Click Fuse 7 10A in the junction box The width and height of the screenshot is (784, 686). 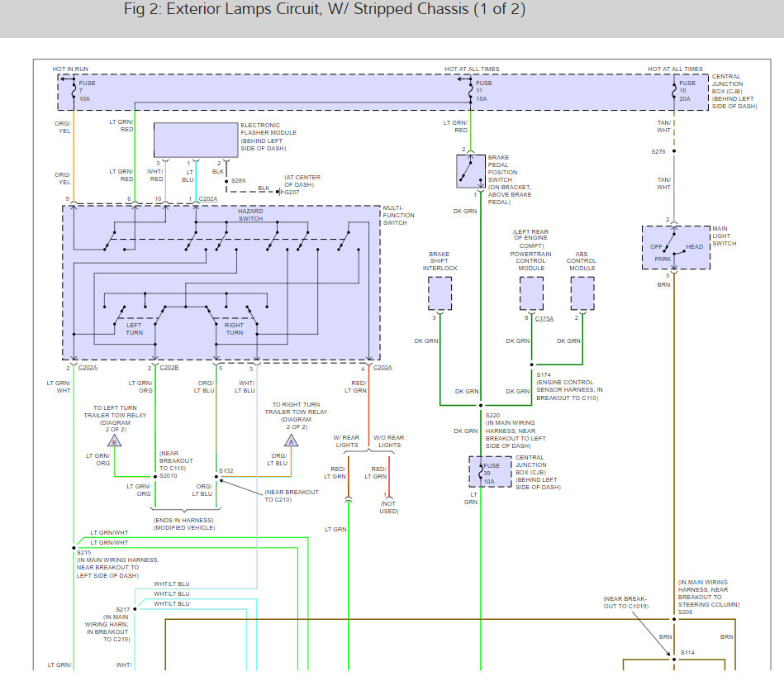click(83, 91)
